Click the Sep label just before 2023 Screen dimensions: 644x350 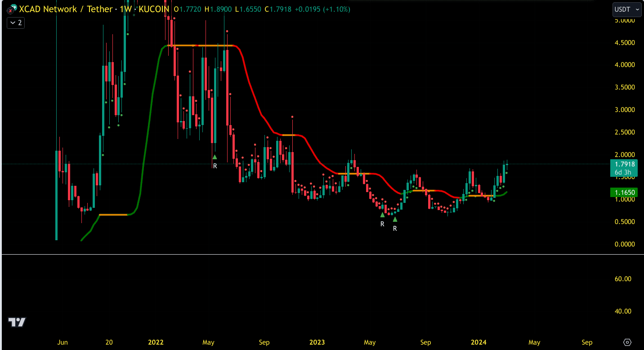pyautogui.click(x=264, y=342)
